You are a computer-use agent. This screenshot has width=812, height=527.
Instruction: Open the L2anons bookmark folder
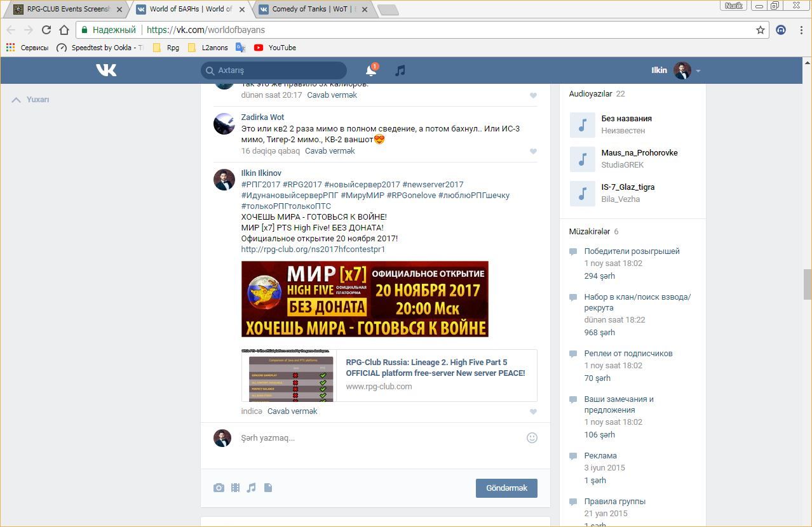208,48
